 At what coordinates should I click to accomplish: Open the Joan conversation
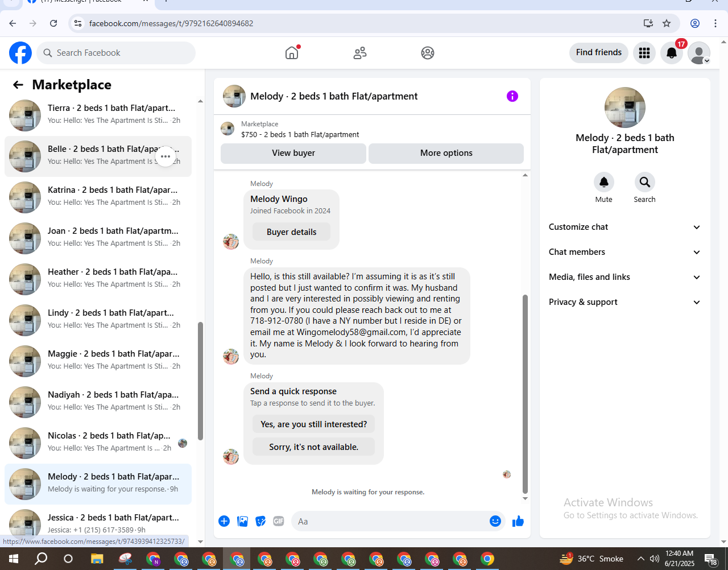tap(98, 238)
